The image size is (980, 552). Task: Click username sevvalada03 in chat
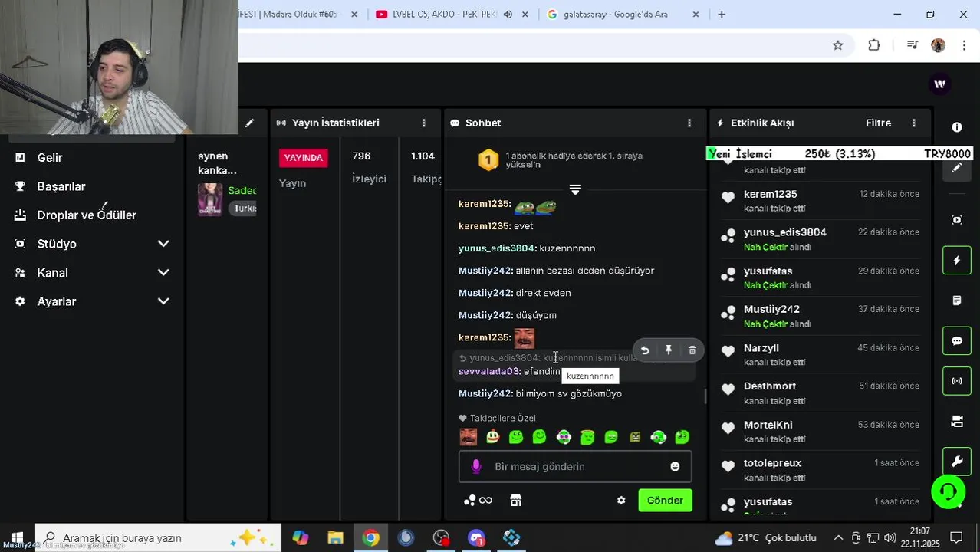489,371
